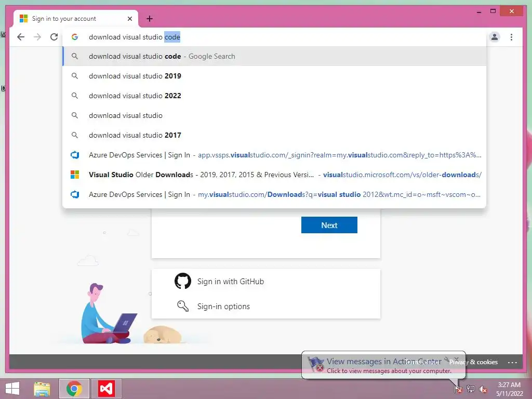Viewport: 532px width, 399px height.
Task: Open Chrome's three-dot menu
Action: [x=511, y=37]
